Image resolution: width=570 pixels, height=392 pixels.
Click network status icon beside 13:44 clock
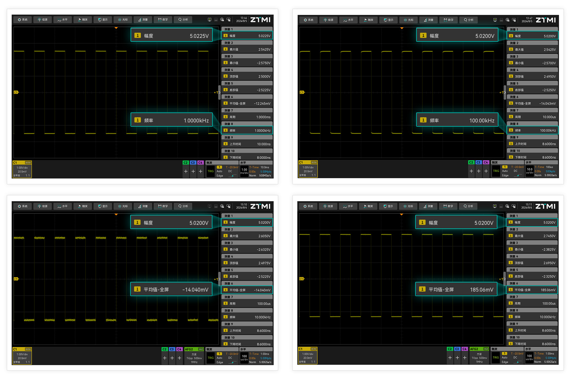[x=210, y=20]
